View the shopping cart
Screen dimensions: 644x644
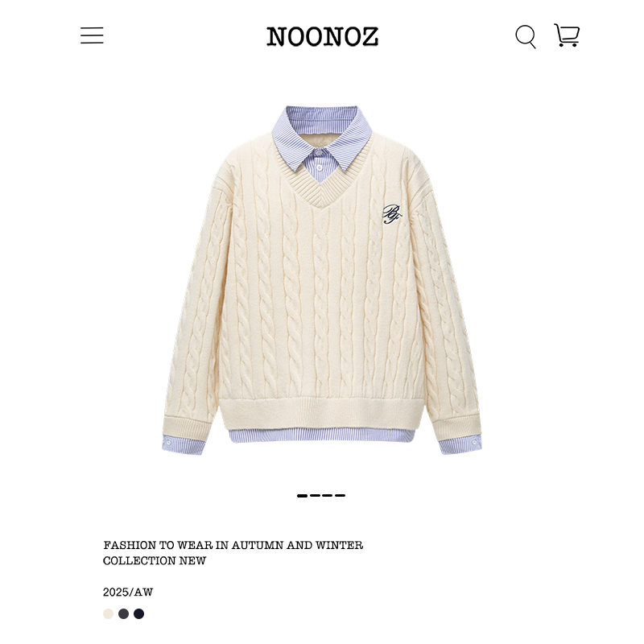tap(567, 35)
